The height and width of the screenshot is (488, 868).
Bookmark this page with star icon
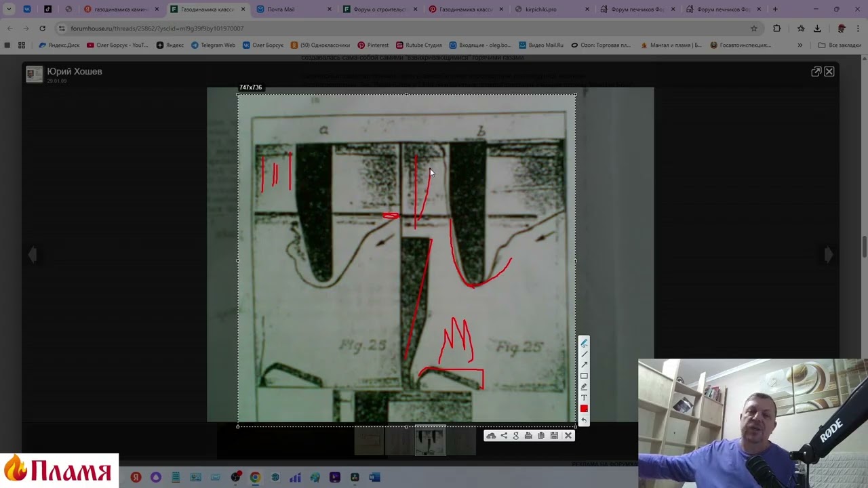pos(753,28)
